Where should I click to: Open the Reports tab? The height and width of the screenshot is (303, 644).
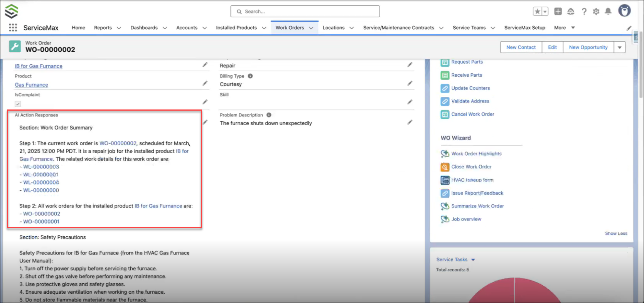coord(103,28)
